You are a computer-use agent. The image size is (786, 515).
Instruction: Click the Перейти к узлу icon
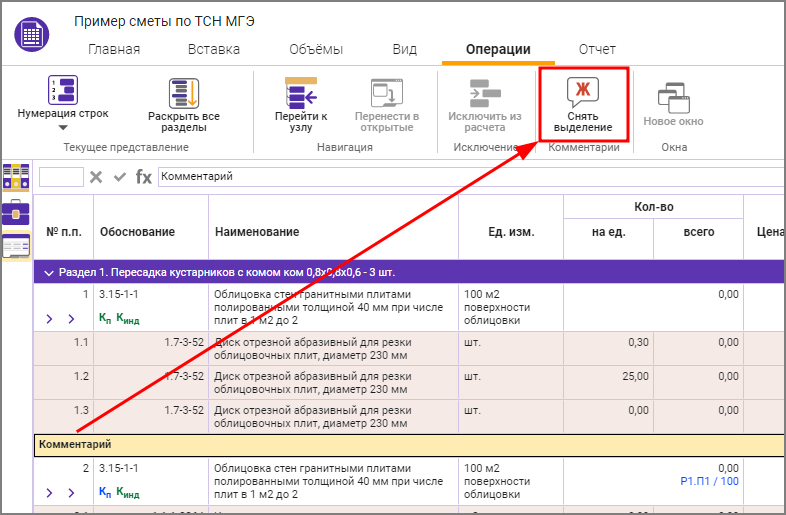[301, 93]
